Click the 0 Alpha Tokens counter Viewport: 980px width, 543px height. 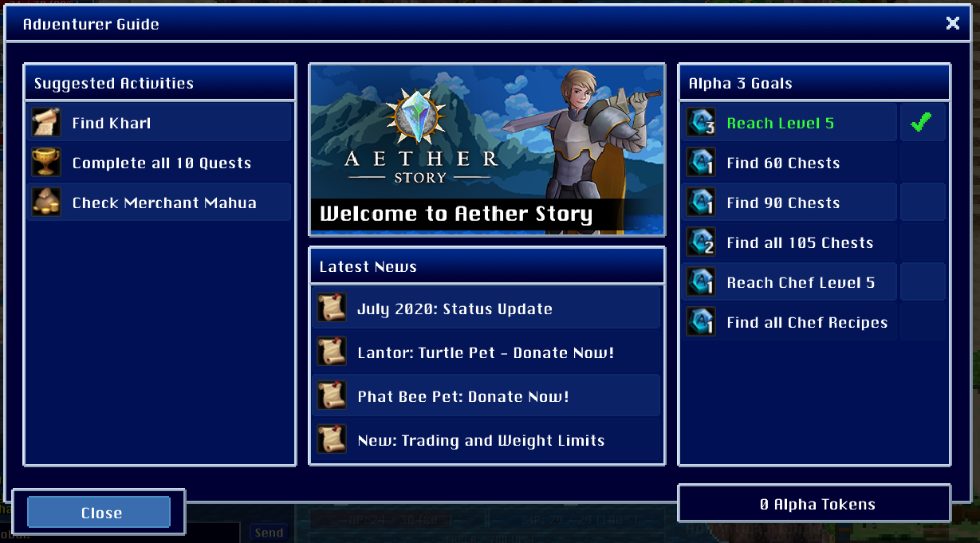(814, 504)
